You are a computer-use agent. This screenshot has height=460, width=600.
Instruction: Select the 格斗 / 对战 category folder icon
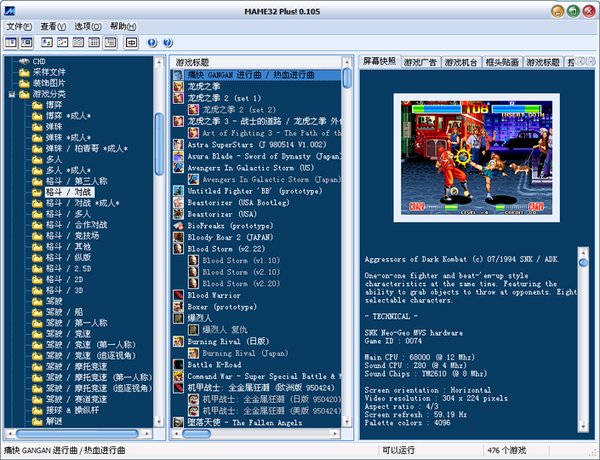click(x=38, y=192)
